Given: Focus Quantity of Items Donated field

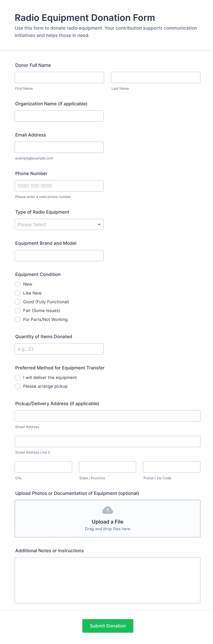Looking at the screenshot, I should click(x=59, y=349).
